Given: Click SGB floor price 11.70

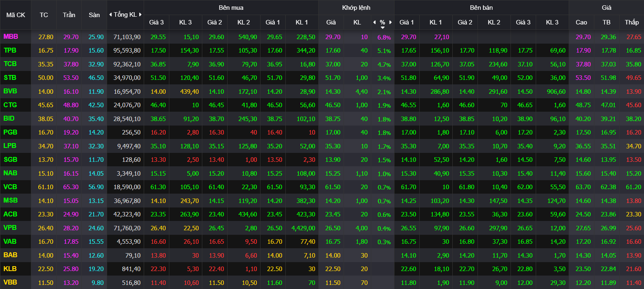Looking at the screenshot, I should click(x=96, y=160).
